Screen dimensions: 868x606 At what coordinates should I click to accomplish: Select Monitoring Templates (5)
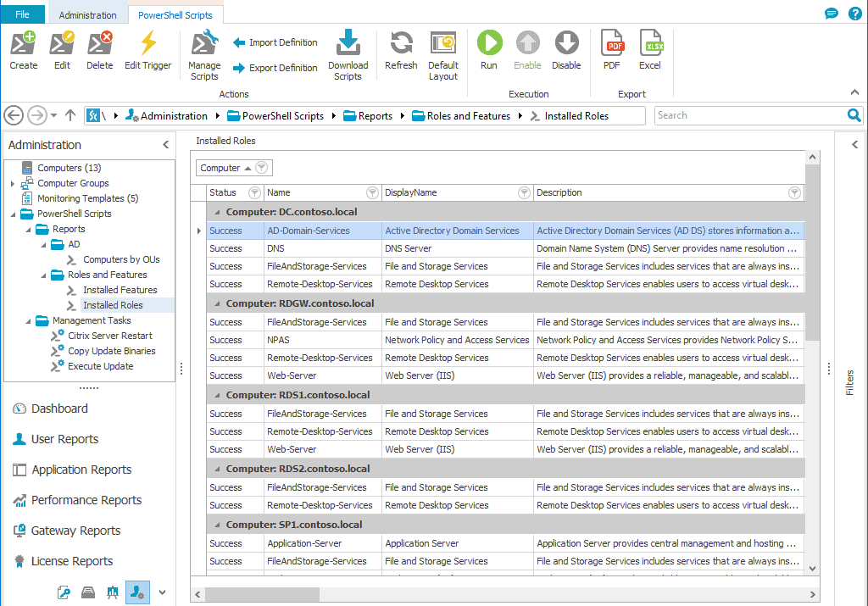tap(87, 198)
